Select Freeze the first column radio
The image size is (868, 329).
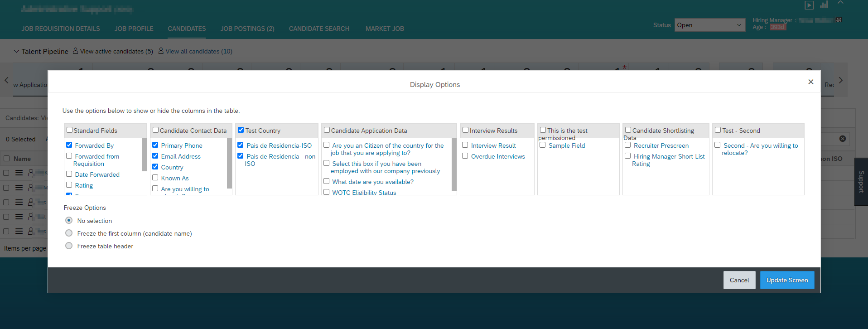pos(69,233)
